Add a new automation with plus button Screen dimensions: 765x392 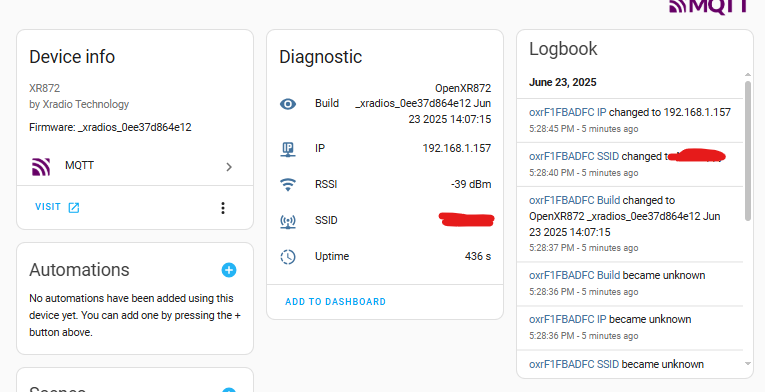[229, 270]
